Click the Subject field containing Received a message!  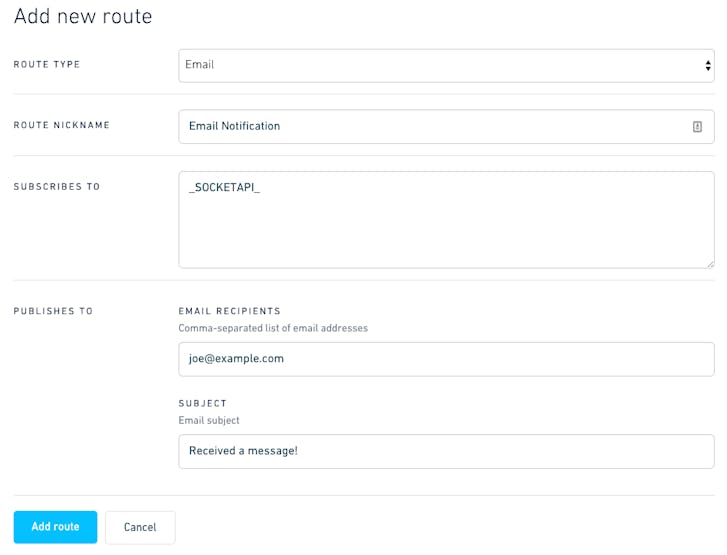pos(446,452)
